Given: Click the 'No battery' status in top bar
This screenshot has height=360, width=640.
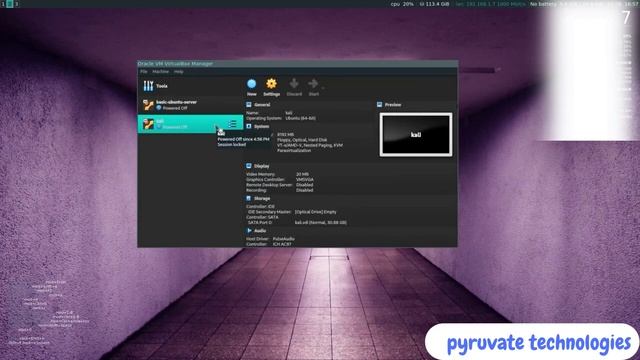Looking at the screenshot, I should [543, 4].
